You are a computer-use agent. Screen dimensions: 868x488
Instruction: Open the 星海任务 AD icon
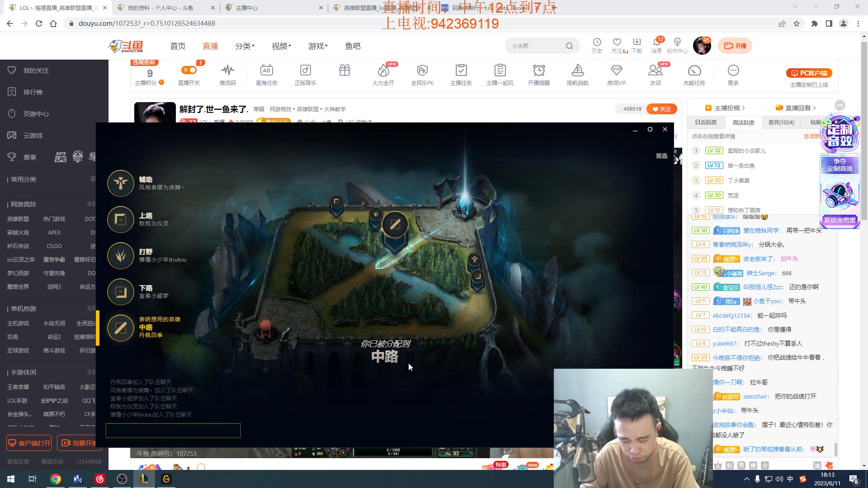[x=266, y=71]
